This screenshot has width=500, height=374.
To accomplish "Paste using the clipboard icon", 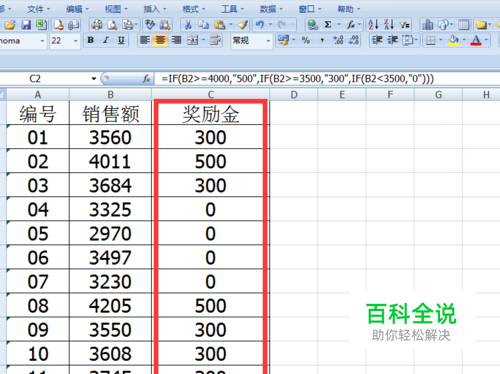I will [x=220, y=25].
